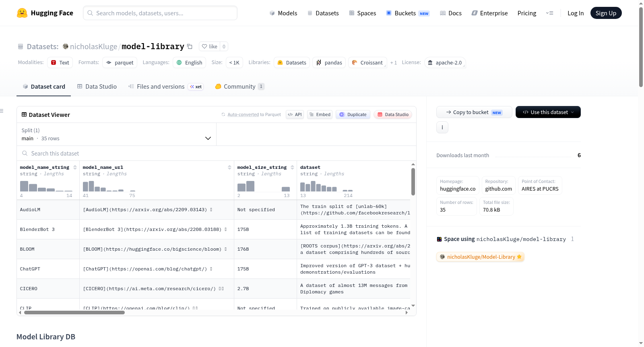Click the apache-2.0 license tag
This screenshot has width=644, height=347.
pyautogui.click(x=445, y=62)
